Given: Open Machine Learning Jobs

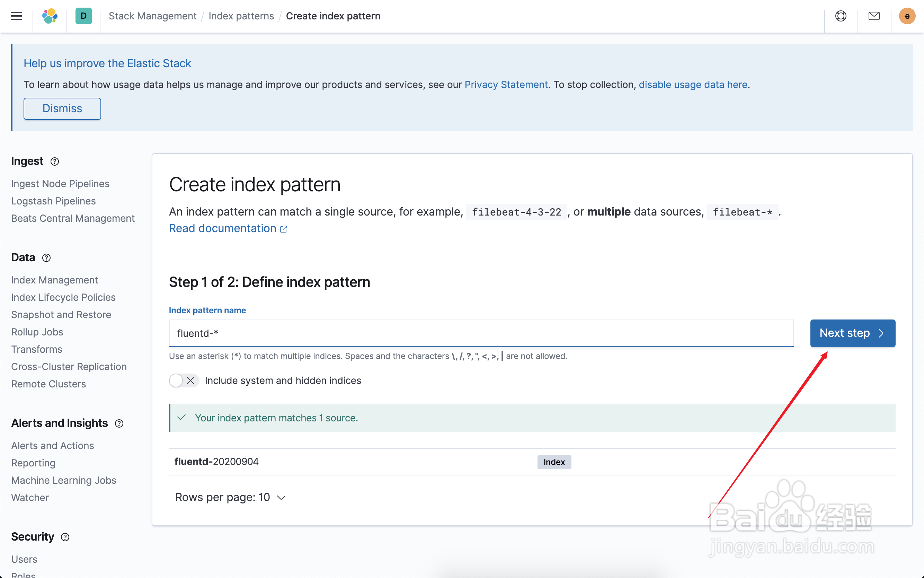Looking at the screenshot, I should (x=64, y=481).
